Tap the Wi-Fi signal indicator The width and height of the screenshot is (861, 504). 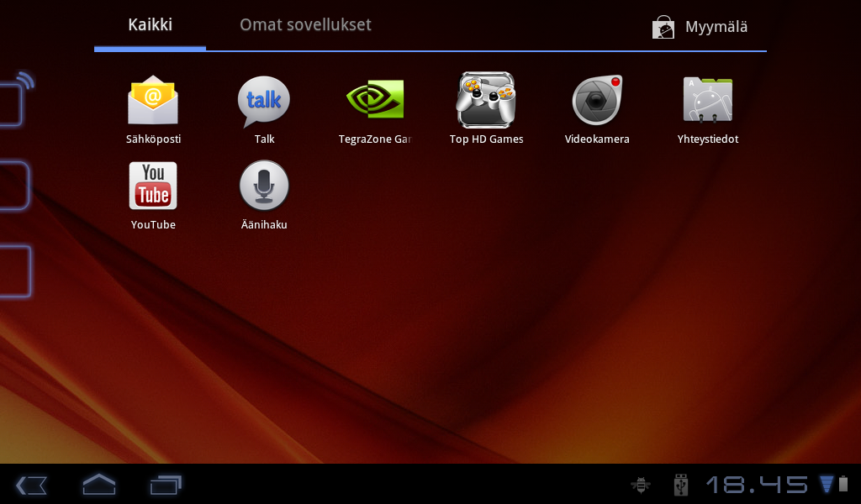point(827,484)
